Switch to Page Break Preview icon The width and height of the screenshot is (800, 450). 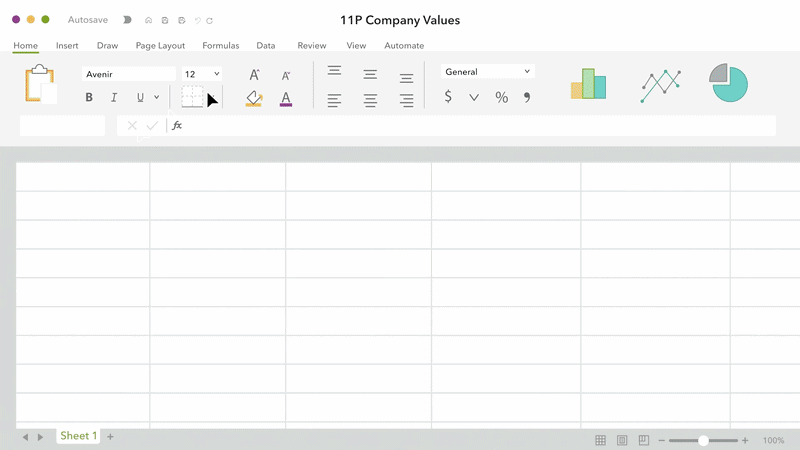click(644, 440)
